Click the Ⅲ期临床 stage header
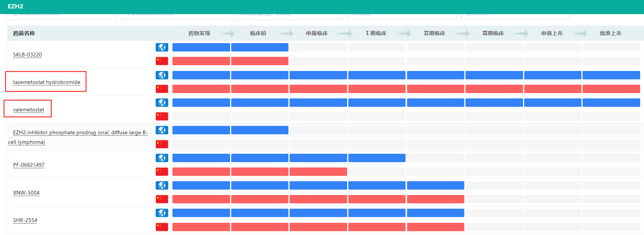This screenshot has height=235, width=644. [493, 33]
